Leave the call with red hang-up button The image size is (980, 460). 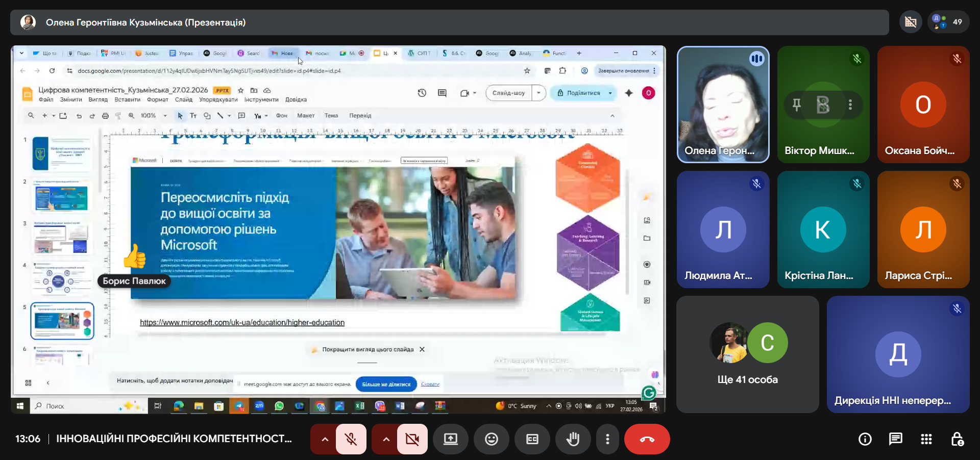647,439
